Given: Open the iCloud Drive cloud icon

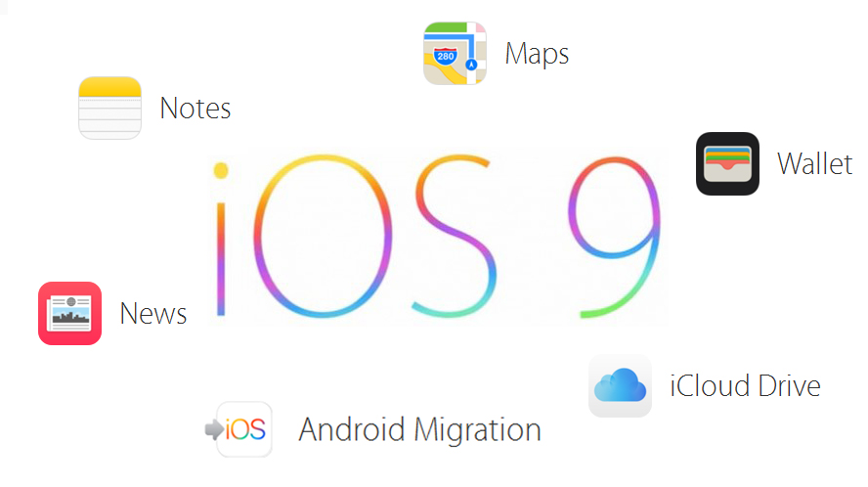Looking at the screenshot, I should coord(620,385).
